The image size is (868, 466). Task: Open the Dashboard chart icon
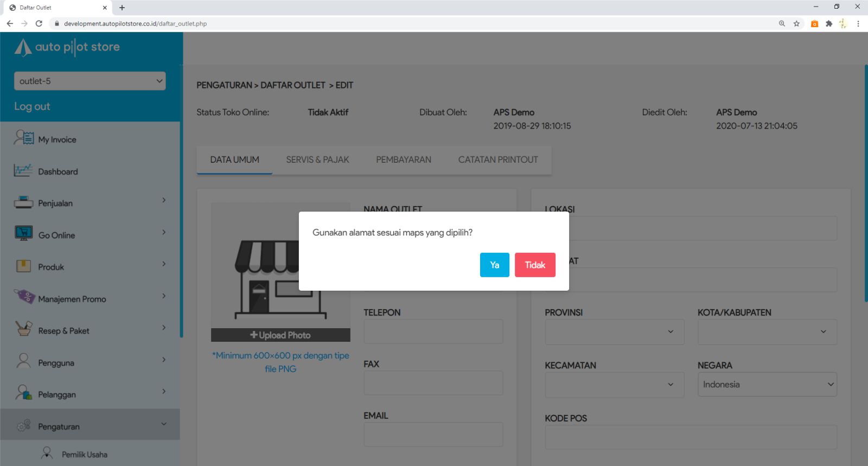coord(23,170)
